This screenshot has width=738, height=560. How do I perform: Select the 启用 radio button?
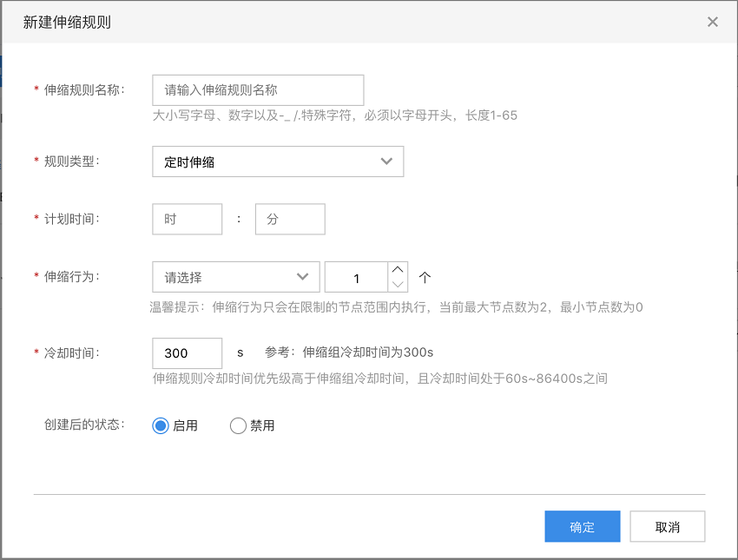click(x=161, y=425)
